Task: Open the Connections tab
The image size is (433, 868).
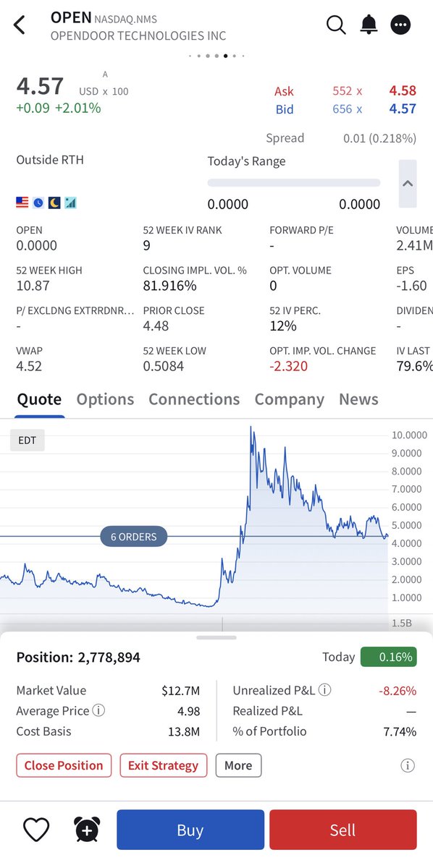Action: (194, 399)
